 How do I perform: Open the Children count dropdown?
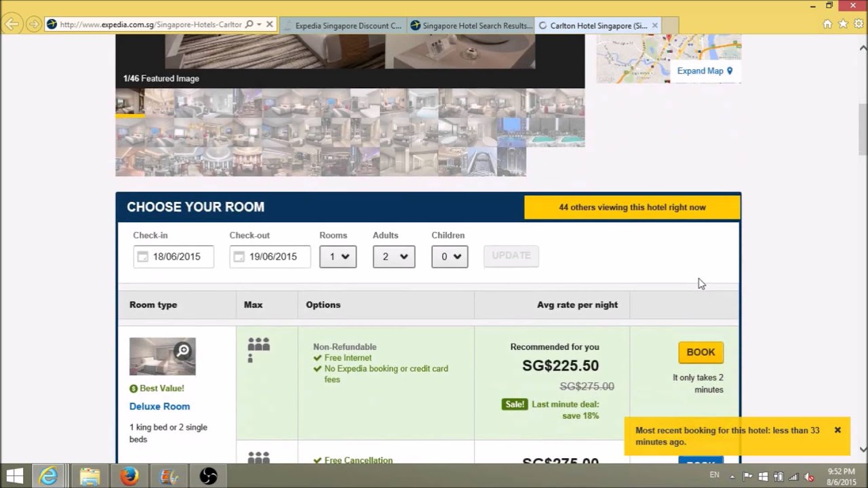point(450,257)
